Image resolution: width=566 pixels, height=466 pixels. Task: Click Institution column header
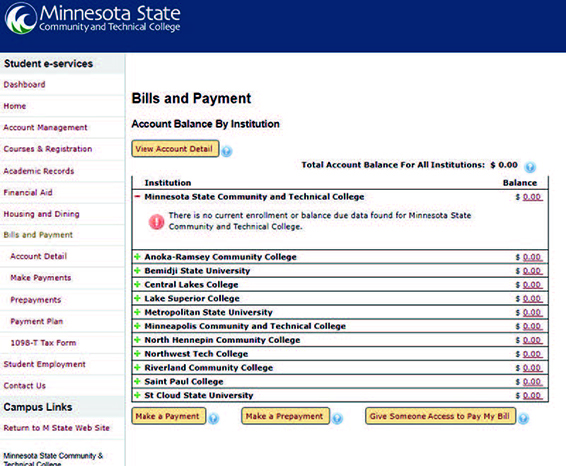(x=168, y=183)
